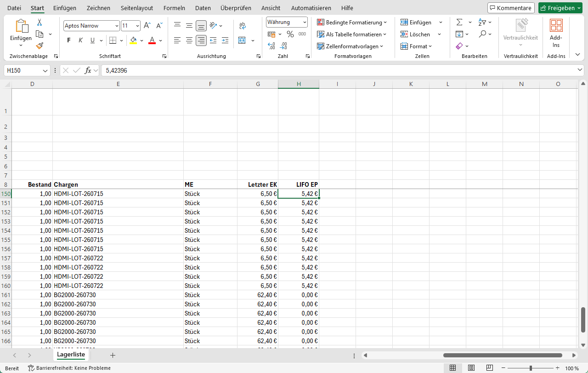Switch to page layout view in status bar

471,368
